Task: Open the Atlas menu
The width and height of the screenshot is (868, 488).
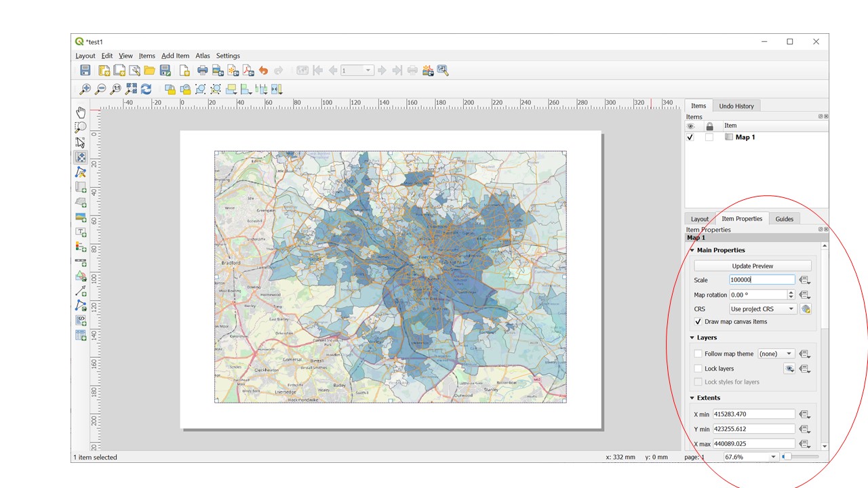Action: point(203,56)
